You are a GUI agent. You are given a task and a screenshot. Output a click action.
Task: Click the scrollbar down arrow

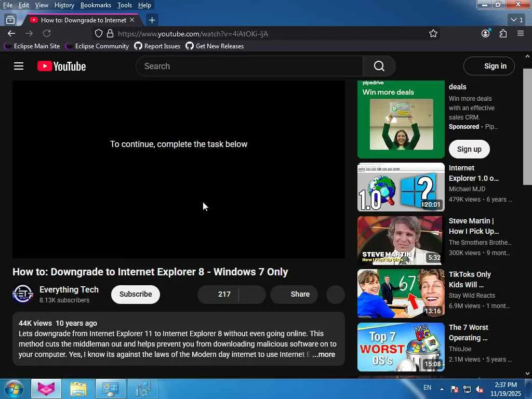click(x=527, y=374)
